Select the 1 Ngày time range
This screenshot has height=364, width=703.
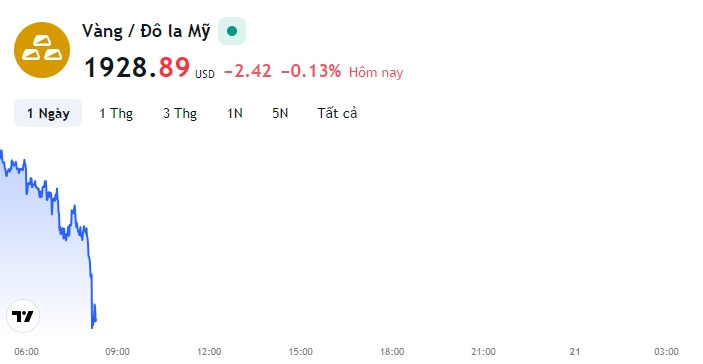coord(48,113)
